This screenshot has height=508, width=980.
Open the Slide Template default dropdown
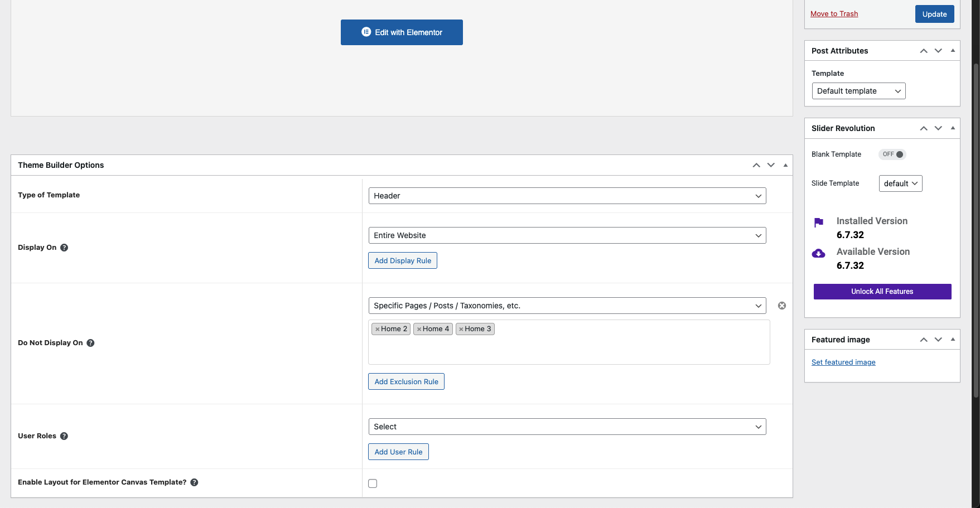tap(900, 183)
